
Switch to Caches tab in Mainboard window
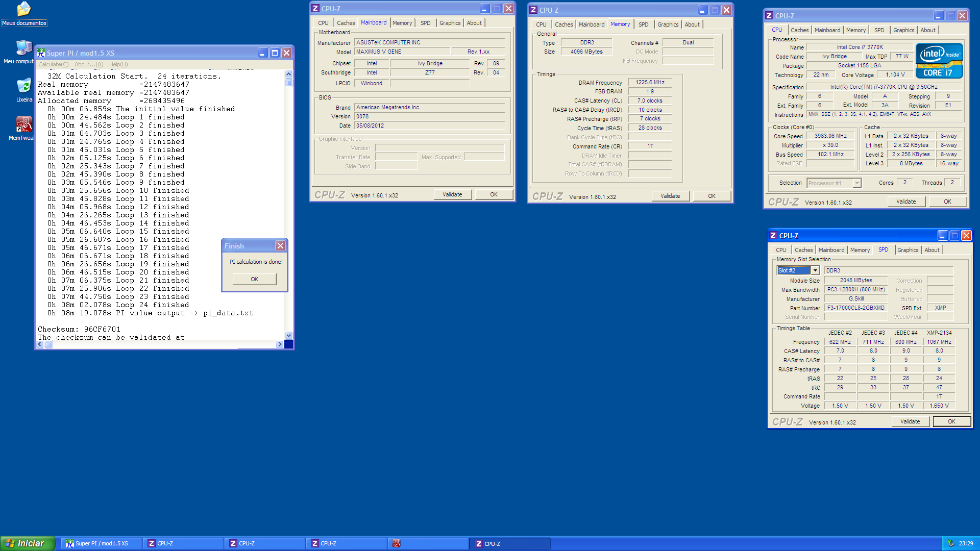point(346,23)
